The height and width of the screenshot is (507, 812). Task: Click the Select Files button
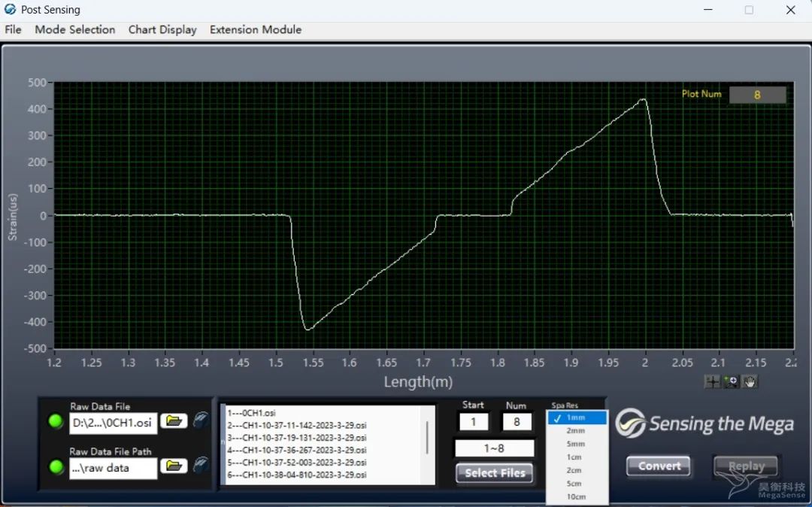[x=495, y=473]
